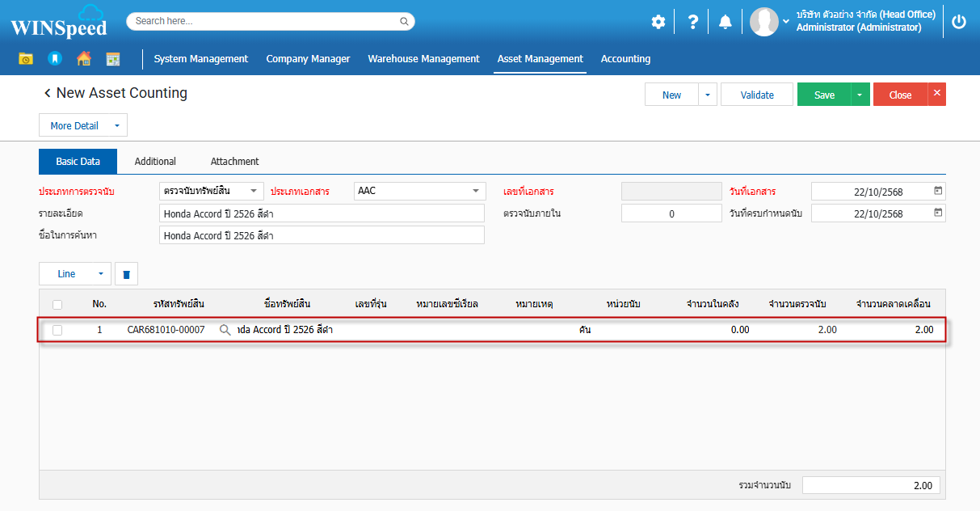Toggle the select-all header checkbox

57,305
